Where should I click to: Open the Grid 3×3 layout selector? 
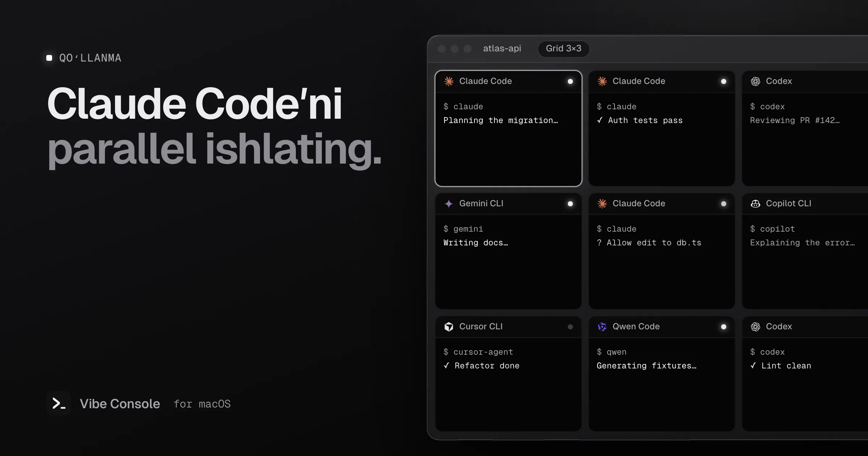(x=563, y=48)
